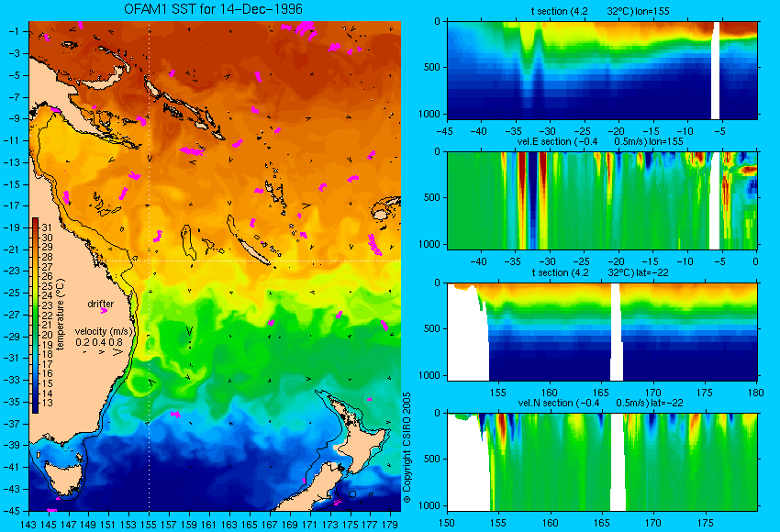Click x-axis label '-45' on lon=155 temperature section
This screenshot has height=532, width=780.
pyautogui.click(x=444, y=132)
